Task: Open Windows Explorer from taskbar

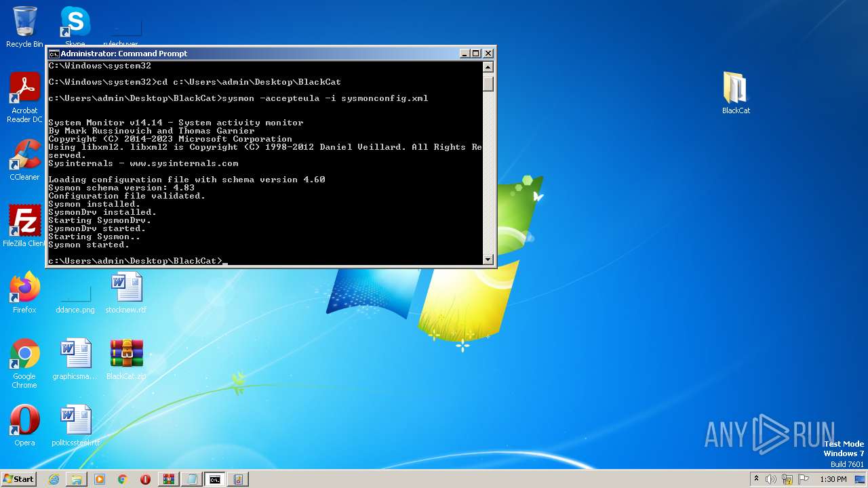Action: pos(77,479)
